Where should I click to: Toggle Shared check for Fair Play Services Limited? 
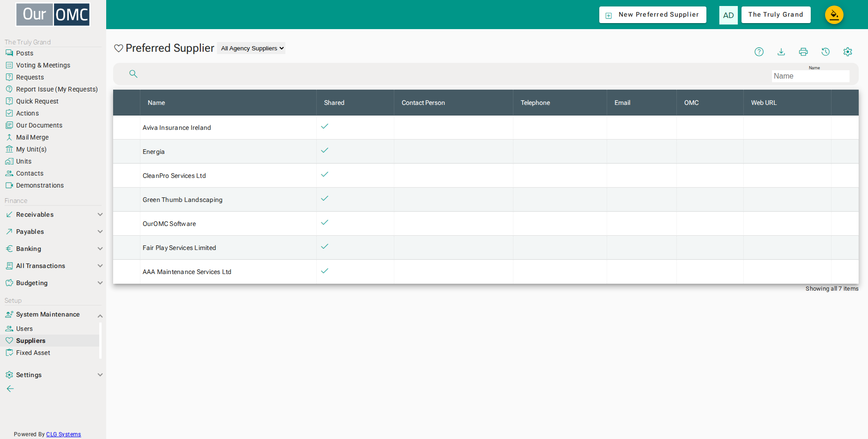pos(325,246)
